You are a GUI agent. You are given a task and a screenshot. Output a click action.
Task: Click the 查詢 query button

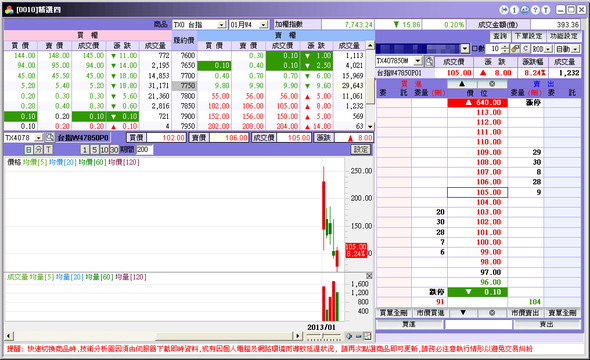[500, 36]
